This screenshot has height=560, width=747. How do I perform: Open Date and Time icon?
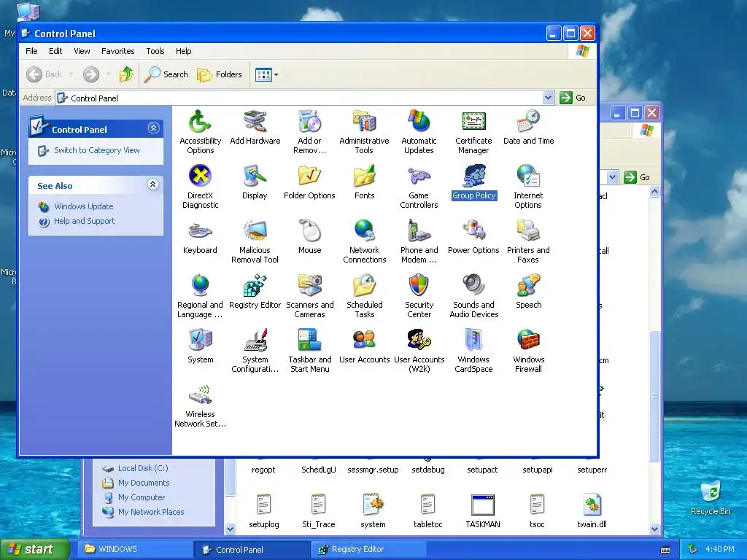(x=528, y=127)
